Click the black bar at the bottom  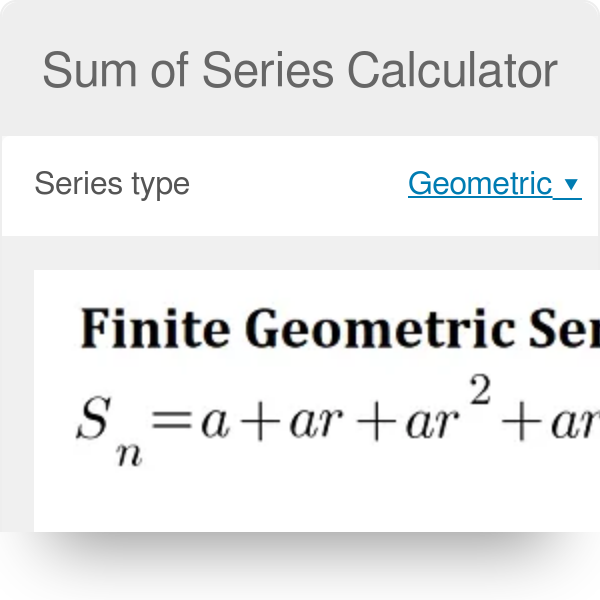(x=300, y=566)
